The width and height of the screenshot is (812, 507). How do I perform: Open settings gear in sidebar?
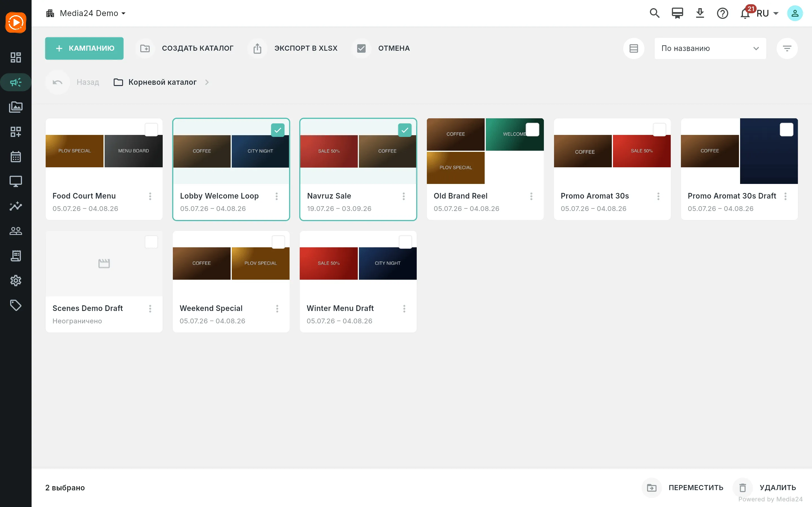click(x=16, y=280)
